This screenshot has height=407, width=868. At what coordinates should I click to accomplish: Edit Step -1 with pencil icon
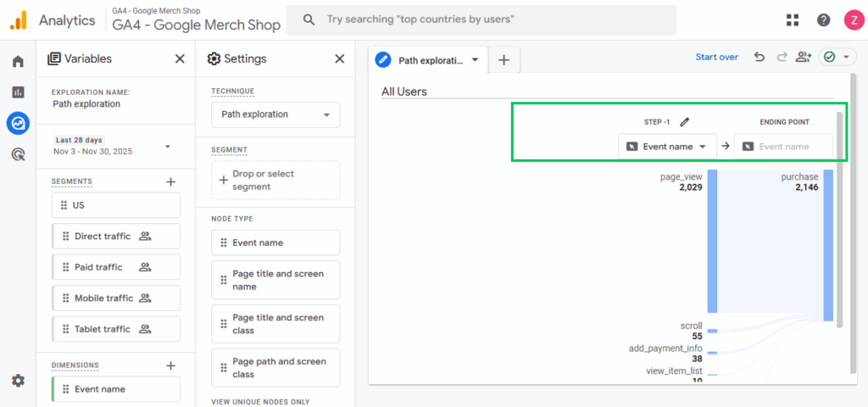pos(685,122)
